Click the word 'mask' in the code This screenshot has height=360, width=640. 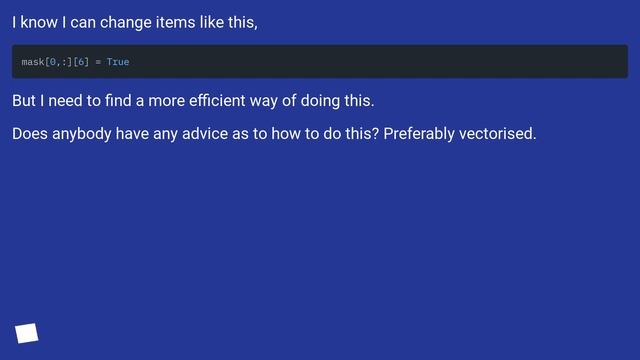[33, 62]
